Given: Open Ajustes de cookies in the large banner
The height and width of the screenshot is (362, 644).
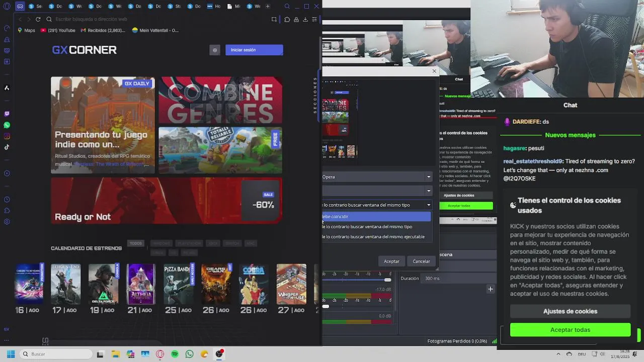Looking at the screenshot, I should (570, 311).
